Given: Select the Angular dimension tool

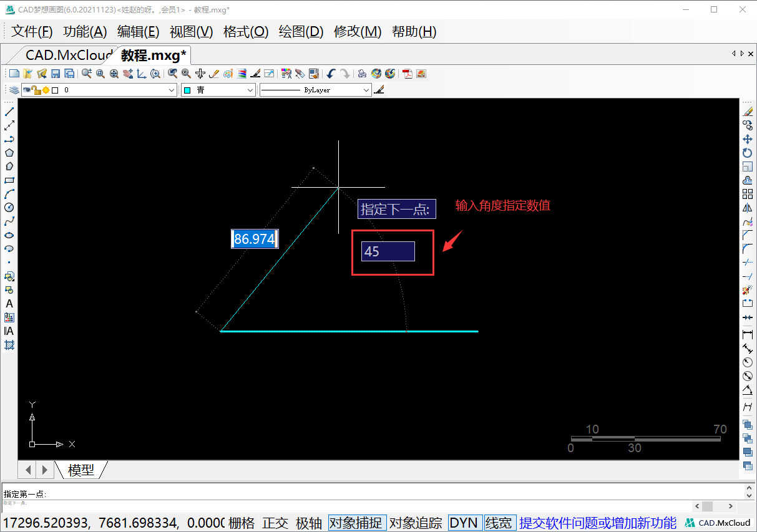Looking at the screenshot, I should pos(748,391).
